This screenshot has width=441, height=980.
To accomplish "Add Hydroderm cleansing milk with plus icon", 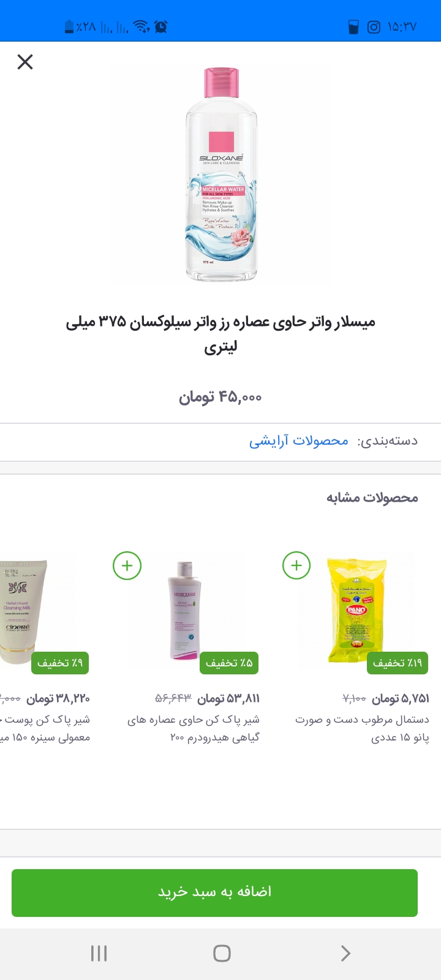I will pyautogui.click(x=127, y=565).
